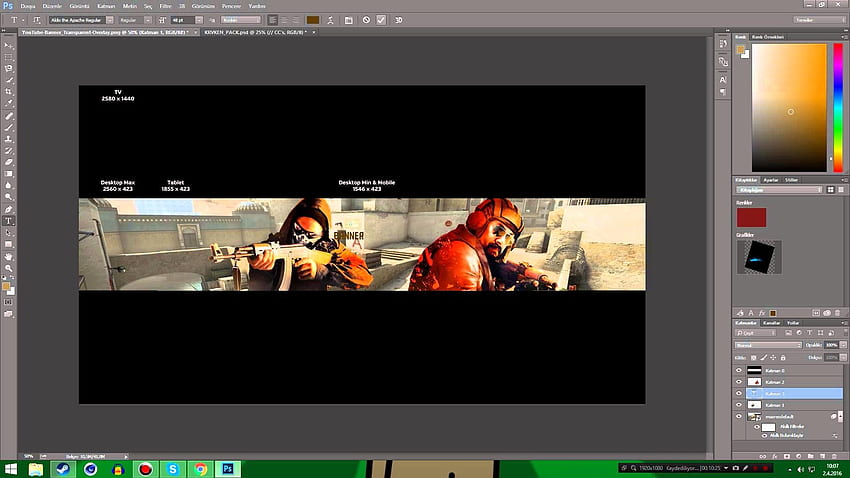Toggle Quick Mask mode icon
This screenshot has height=478, width=850.
point(9,302)
